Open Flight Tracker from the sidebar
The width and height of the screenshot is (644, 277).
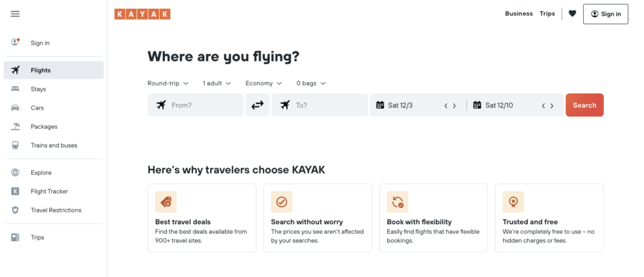click(49, 192)
